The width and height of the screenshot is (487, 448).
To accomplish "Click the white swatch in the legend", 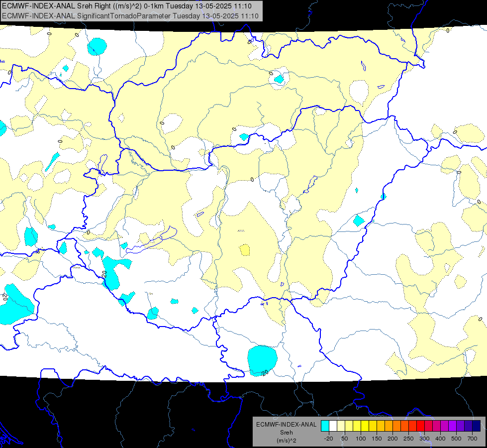I will tap(333, 426).
